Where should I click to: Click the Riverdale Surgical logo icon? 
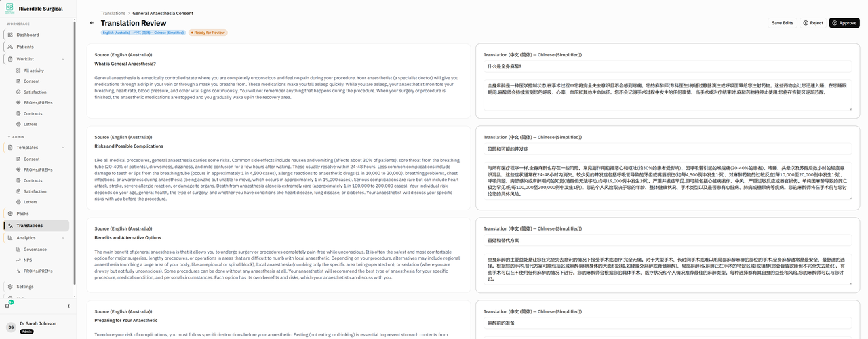(x=11, y=9)
